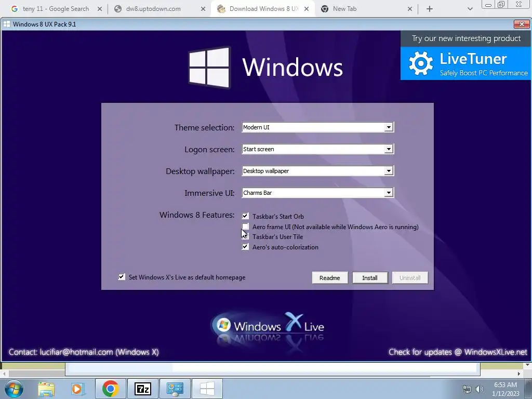This screenshot has width=532, height=399.
Task: Close the dw8.uptodown.com tab
Action: [x=203, y=9]
